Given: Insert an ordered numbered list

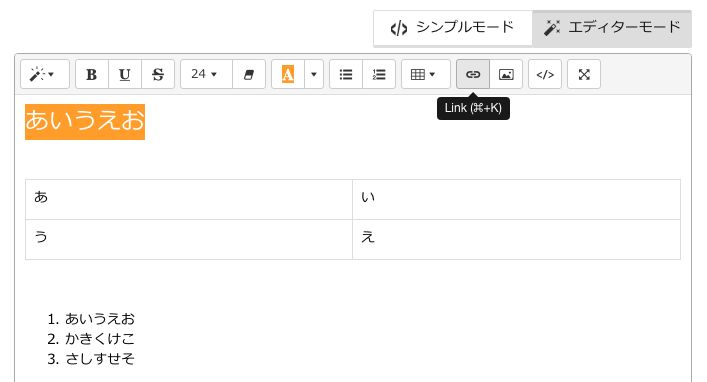Looking at the screenshot, I should pyautogui.click(x=379, y=74).
